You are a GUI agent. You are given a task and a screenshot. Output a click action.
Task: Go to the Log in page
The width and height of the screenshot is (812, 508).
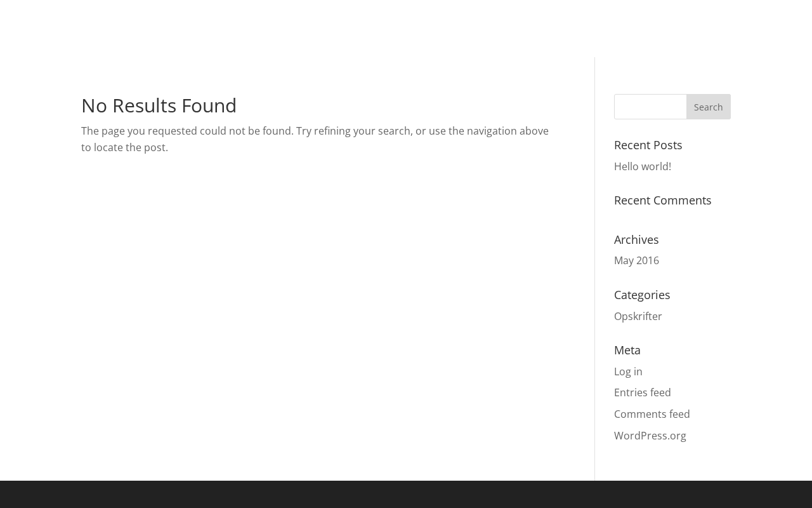pyautogui.click(x=628, y=371)
